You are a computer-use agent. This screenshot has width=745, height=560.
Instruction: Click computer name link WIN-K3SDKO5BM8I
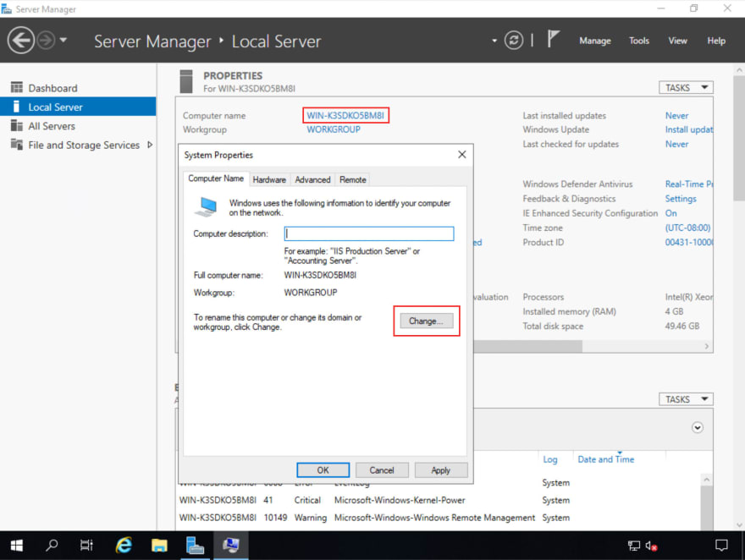click(345, 116)
